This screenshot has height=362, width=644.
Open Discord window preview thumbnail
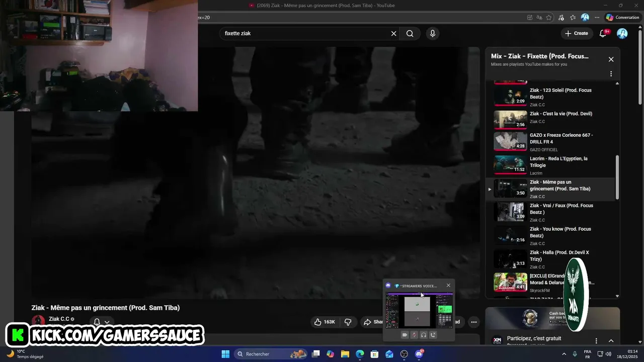pyautogui.click(x=419, y=310)
